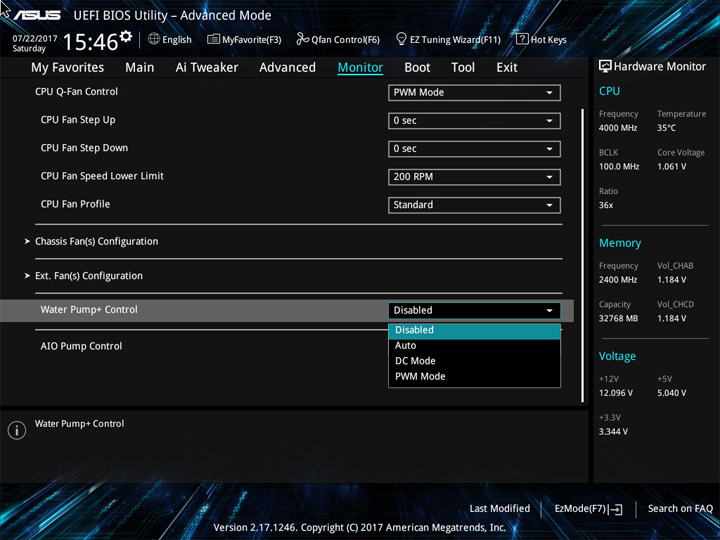Select the Water Pump+ Control label

tap(89, 310)
